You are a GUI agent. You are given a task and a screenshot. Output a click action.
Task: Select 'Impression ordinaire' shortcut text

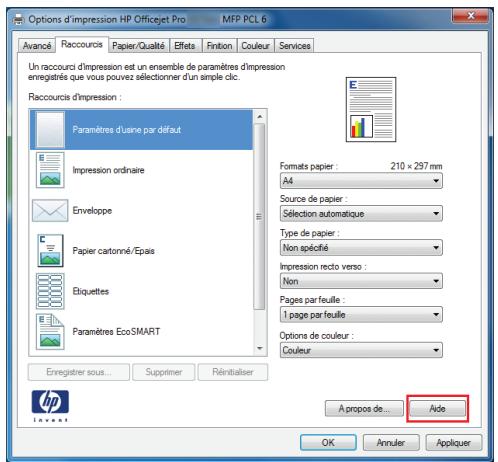pyautogui.click(x=108, y=170)
